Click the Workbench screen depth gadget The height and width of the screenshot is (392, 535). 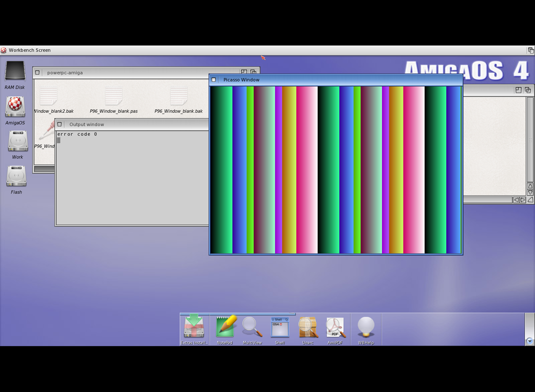[x=531, y=50]
